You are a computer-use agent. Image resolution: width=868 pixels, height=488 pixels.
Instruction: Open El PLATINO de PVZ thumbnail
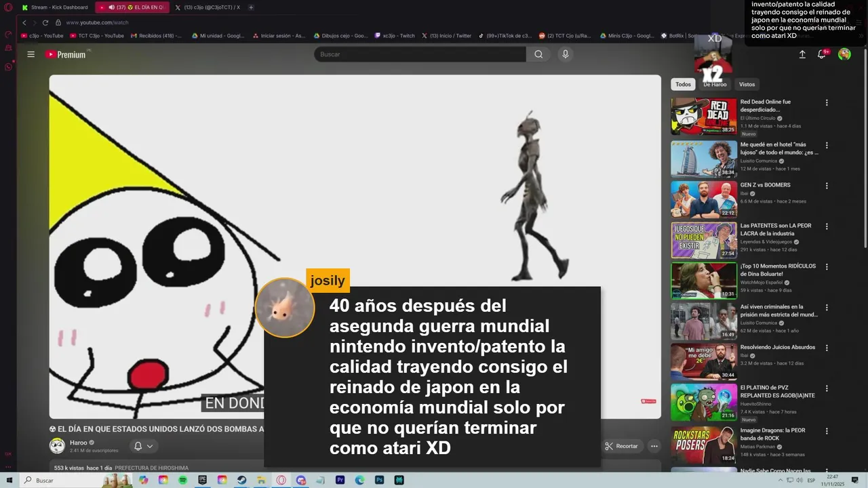[704, 403]
